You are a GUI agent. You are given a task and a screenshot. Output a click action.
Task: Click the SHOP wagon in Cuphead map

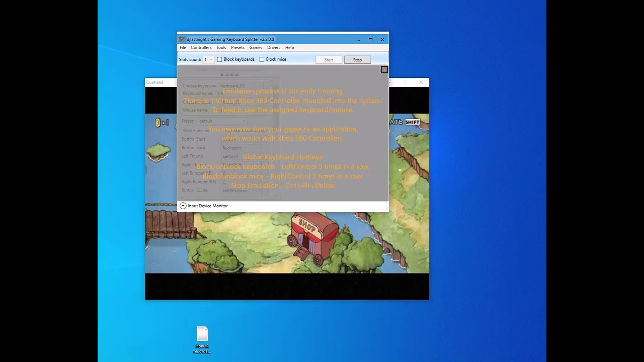[x=312, y=239]
